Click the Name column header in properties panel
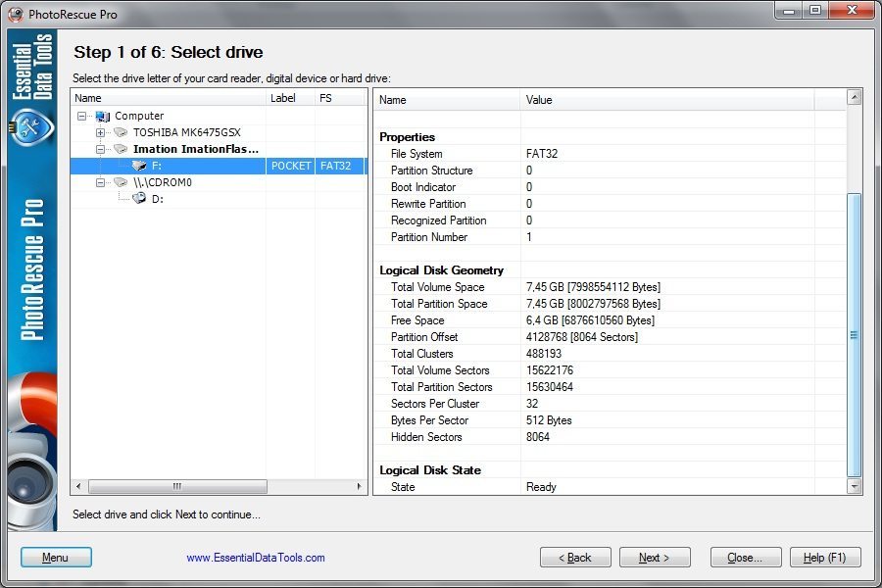Viewport: 882px width, 588px height. [x=447, y=100]
